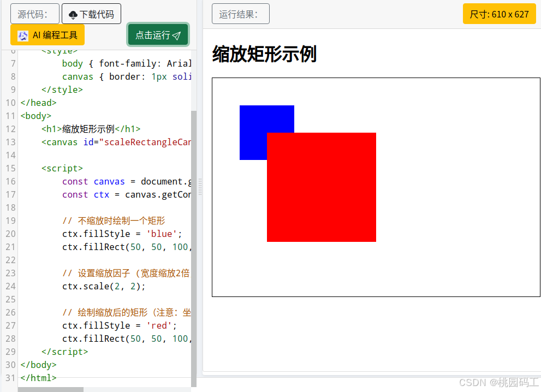Open the AI 编程工具 button

(47, 35)
